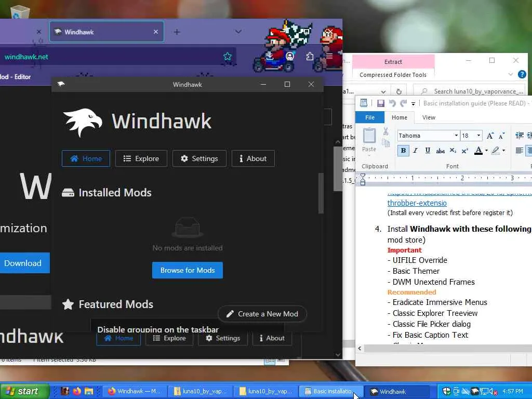The image size is (532, 399).
Task: Open the Windhawk Explore tab
Action: 141,158
